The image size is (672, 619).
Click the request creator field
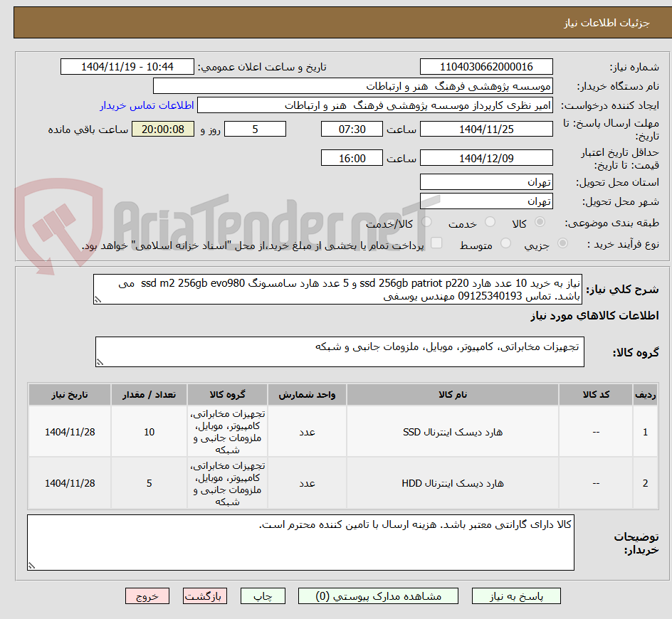375,105
